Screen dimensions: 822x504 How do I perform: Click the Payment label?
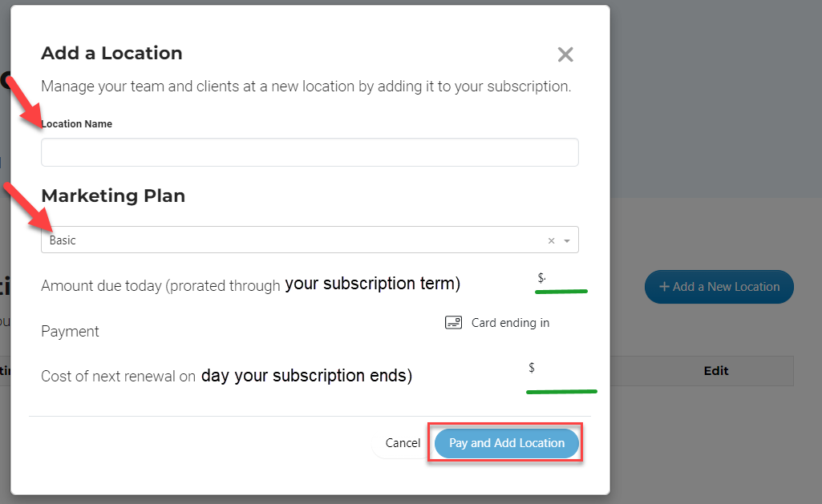point(70,332)
